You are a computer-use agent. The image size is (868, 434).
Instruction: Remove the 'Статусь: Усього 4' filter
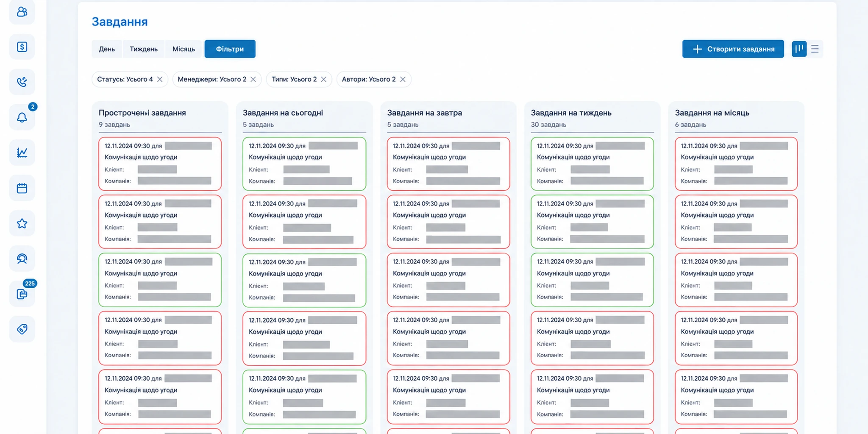[x=160, y=79]
